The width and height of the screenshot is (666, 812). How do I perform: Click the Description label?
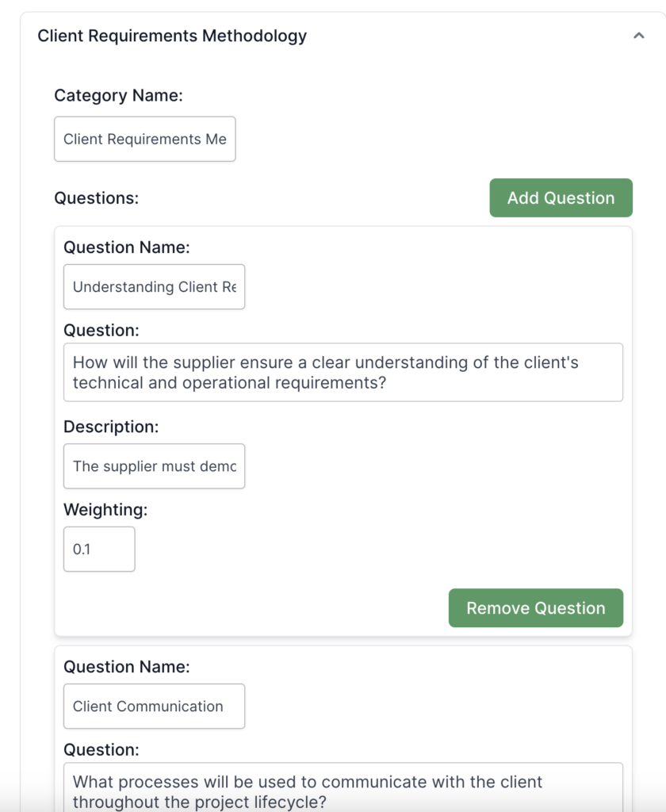(111, 427)
